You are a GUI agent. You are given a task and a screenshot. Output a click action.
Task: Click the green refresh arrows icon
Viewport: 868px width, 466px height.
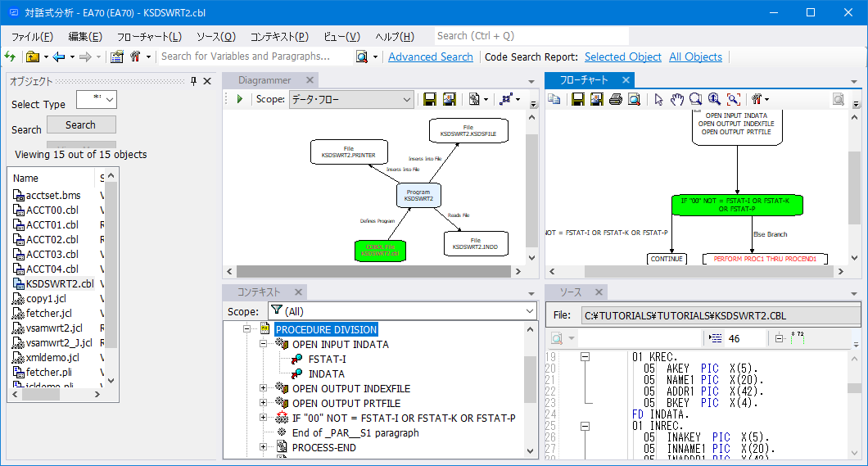pos(10,57)
